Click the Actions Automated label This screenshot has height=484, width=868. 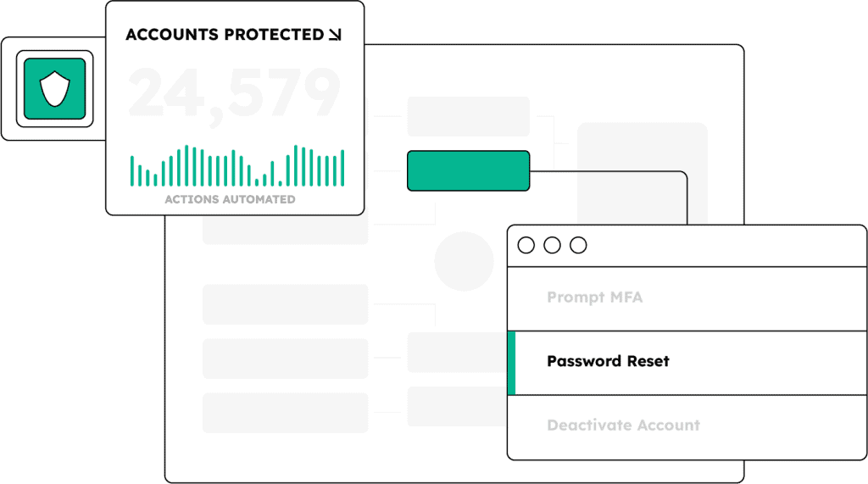point(230,199)
